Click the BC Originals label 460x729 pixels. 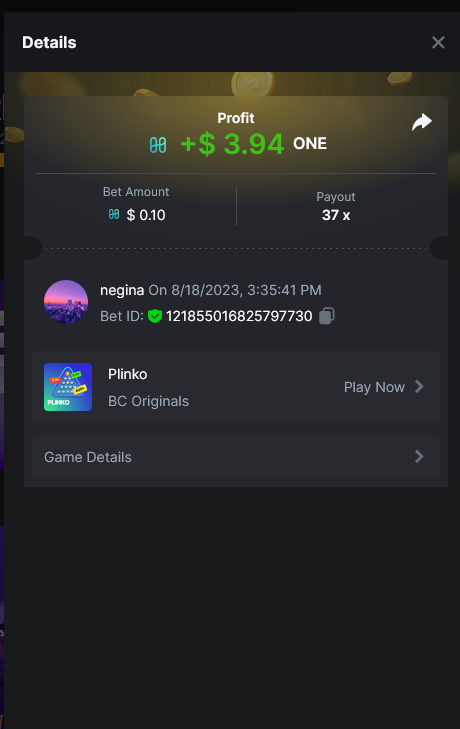tap(148, 401)
